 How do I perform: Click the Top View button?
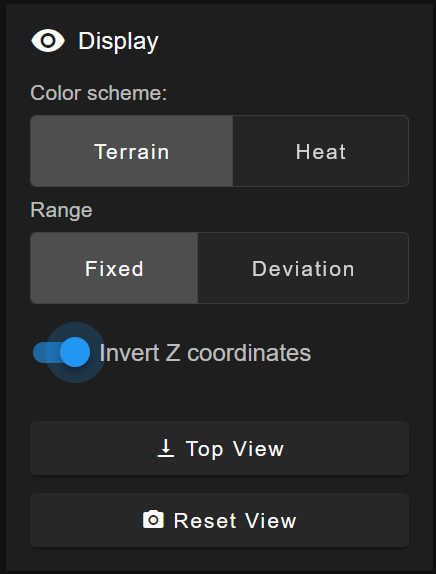(x=219, y=448)
